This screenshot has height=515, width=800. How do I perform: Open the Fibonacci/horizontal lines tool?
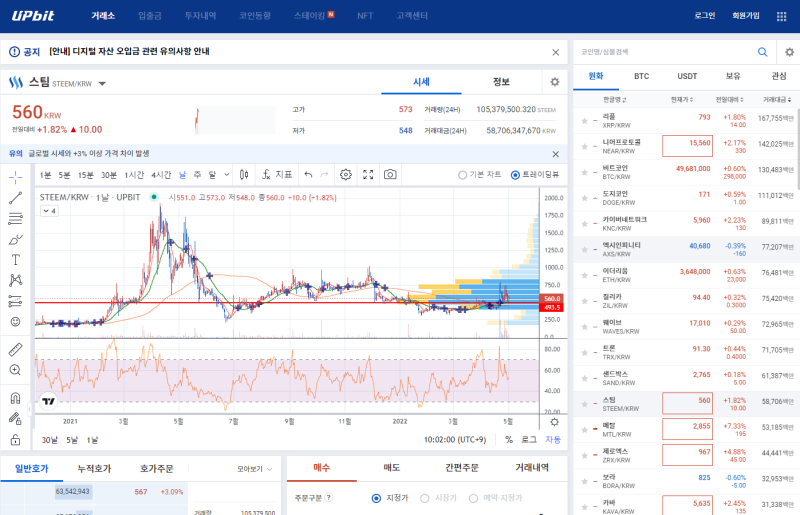(x=16, y=218)
